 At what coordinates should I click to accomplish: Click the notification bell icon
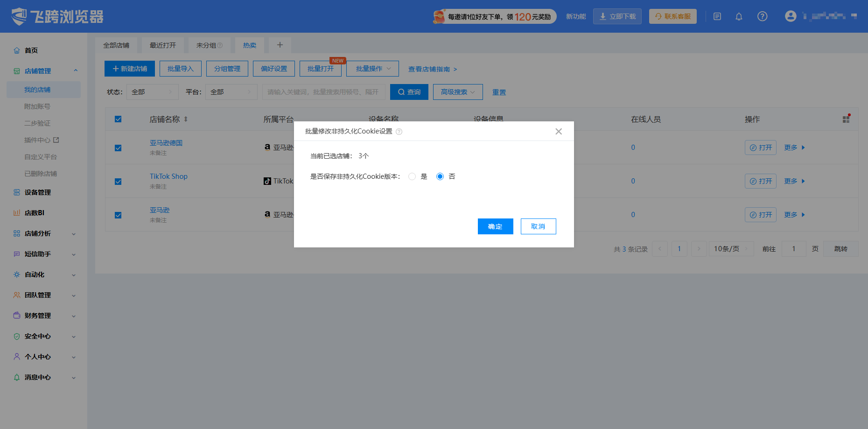(x=739, y=16)
